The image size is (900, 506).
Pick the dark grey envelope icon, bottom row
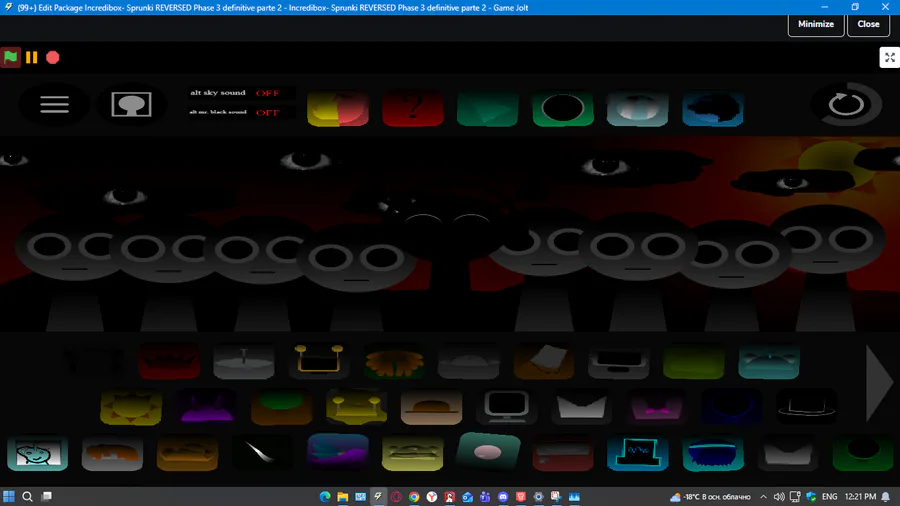click(788, 453)
